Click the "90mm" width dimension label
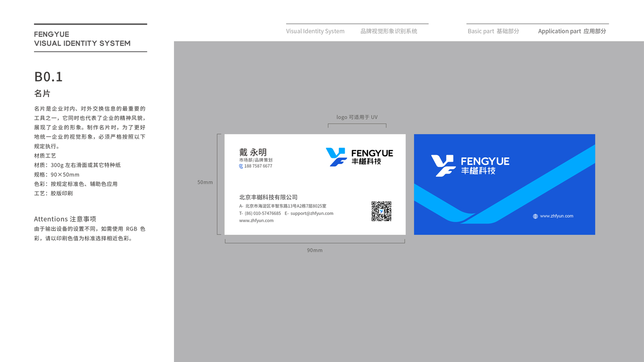This screenshot has height=362, width=644. (315, 250)
